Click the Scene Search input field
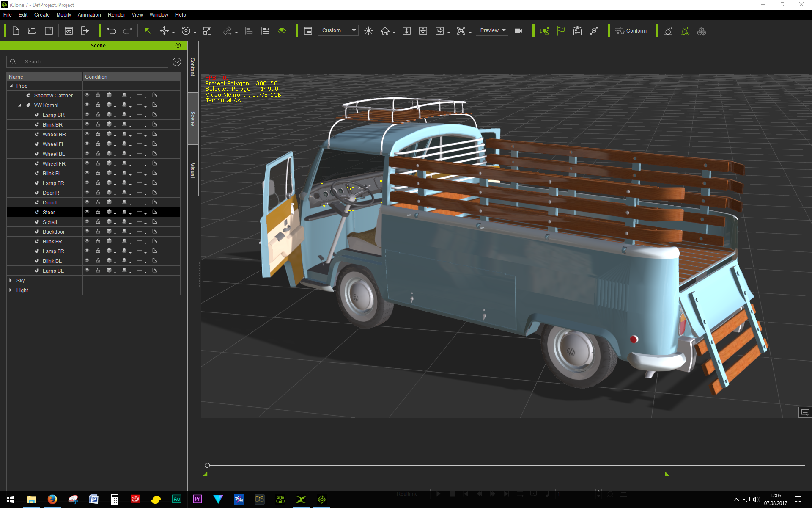 tap(87, 62)
